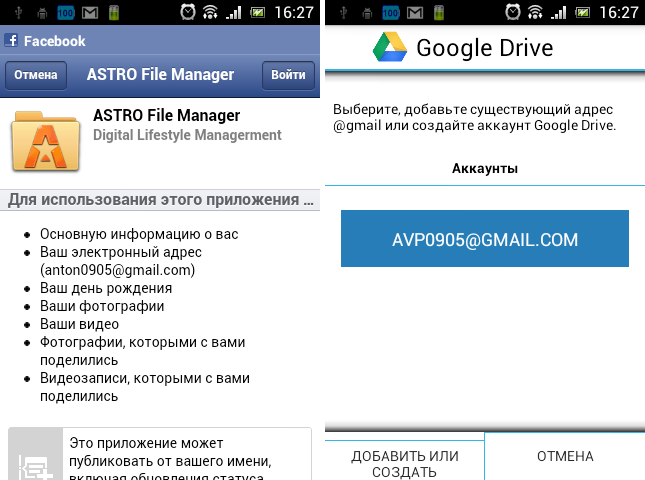
Task: Tap the USB icon in left status bar
Action: click(19, 13)
